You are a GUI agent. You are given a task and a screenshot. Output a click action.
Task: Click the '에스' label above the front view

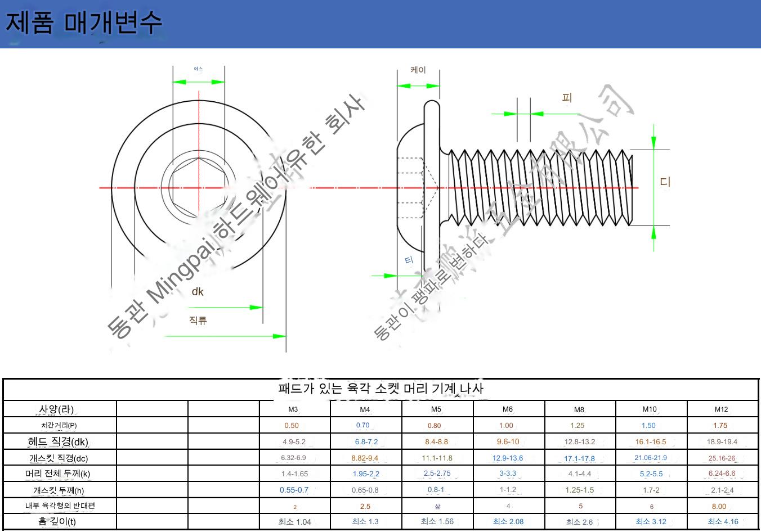pyautogui.click(x=198, y=69)
